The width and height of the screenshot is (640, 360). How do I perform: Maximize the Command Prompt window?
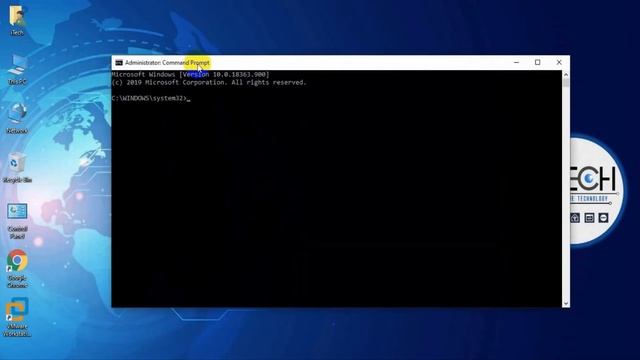coord(538,62)
